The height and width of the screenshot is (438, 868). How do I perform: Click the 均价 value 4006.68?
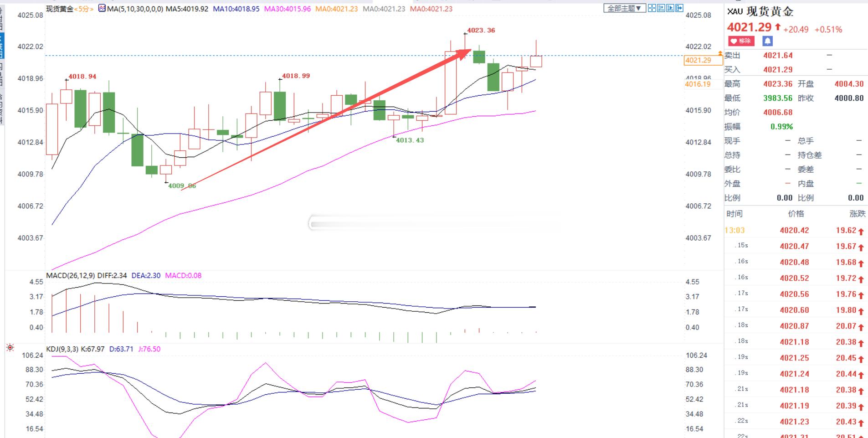(778, 112)
